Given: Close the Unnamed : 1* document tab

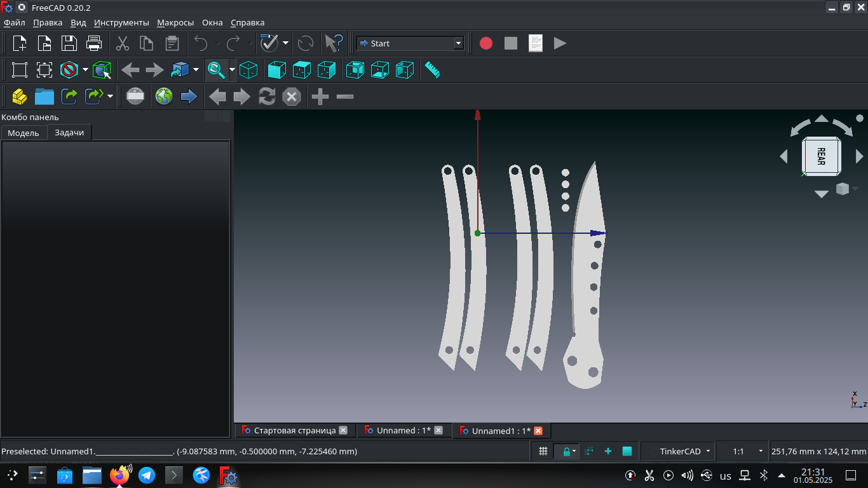Looking at the screenshot, I should pyautogui.click(x=438, y=430).
